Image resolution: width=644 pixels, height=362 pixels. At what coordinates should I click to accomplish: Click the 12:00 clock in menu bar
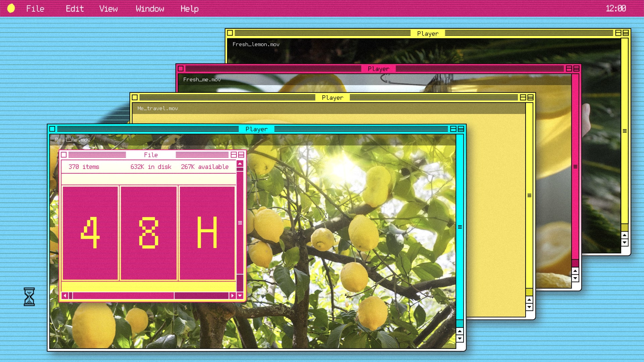(x=615, y=9)
